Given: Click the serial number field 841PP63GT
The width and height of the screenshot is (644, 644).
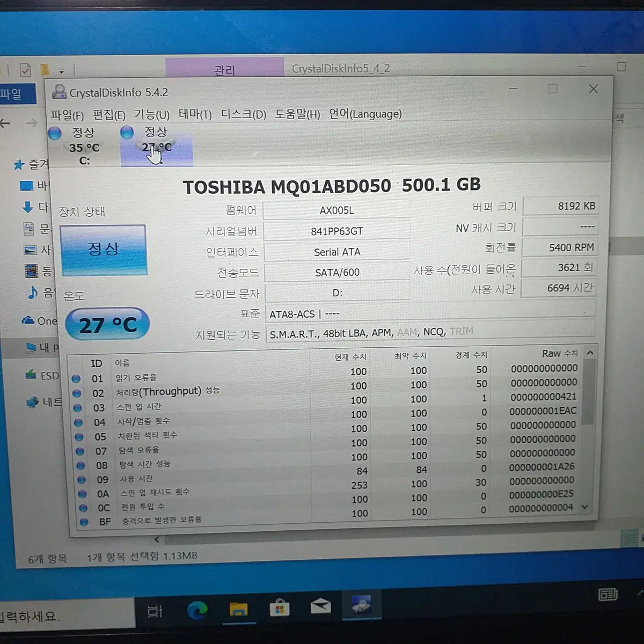Looking at the screenshot, I should (337, 231).
